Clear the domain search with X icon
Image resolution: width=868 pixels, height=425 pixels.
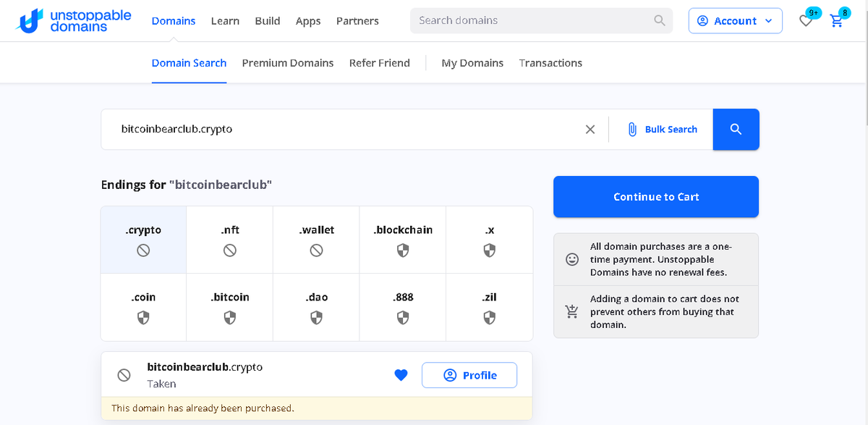click(x=590, y=129)
